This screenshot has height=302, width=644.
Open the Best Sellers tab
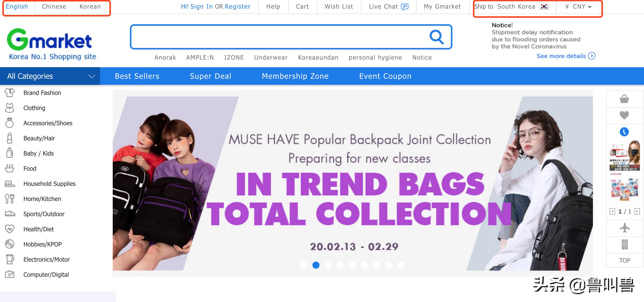click(137, 76)
